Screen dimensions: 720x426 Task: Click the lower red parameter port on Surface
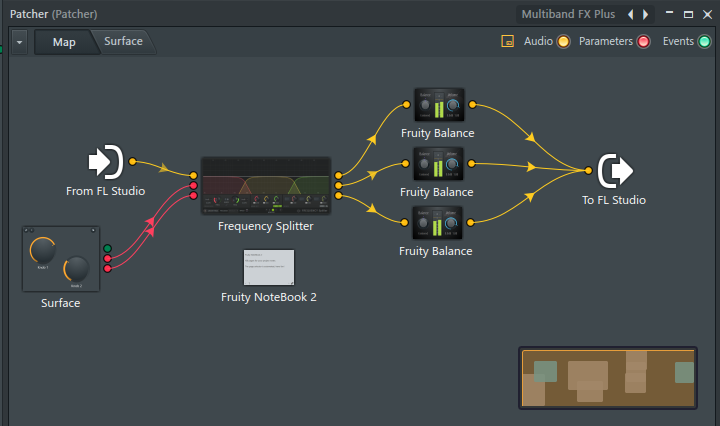[x=107, y=269]
